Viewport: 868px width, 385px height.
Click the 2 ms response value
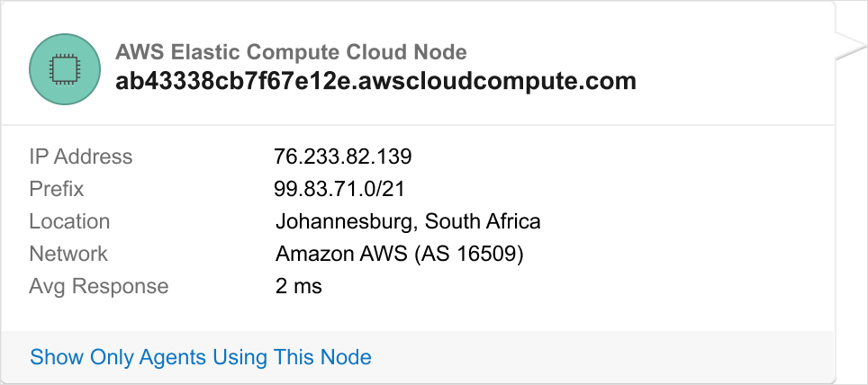tap(298, 286)
